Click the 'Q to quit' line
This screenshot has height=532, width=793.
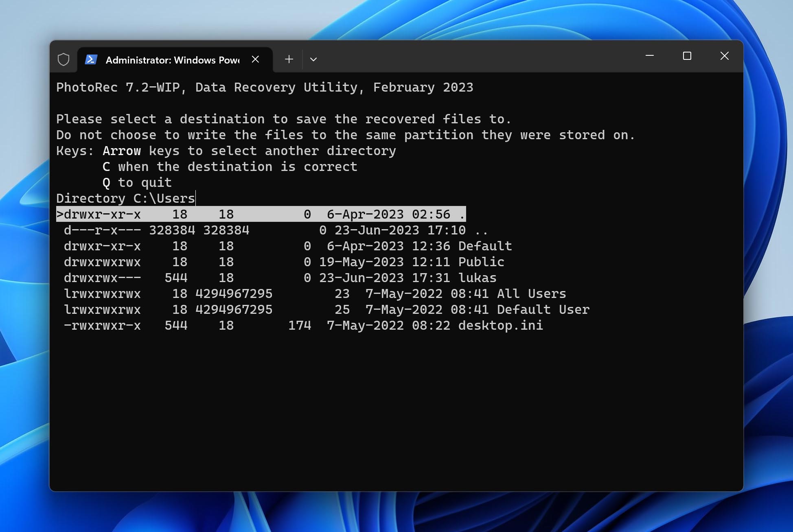[137, 182]
